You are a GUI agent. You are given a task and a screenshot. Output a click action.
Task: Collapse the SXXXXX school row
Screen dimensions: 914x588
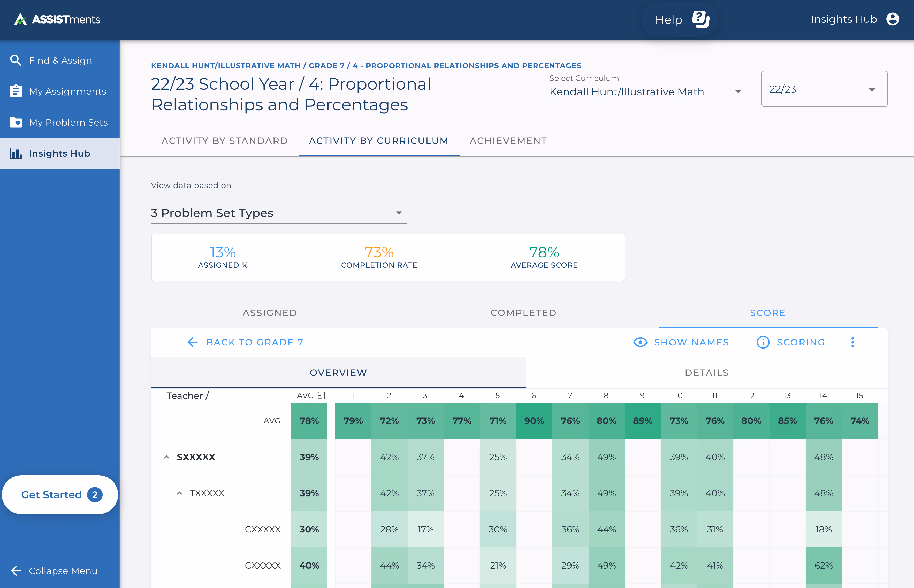pos(166,457)
